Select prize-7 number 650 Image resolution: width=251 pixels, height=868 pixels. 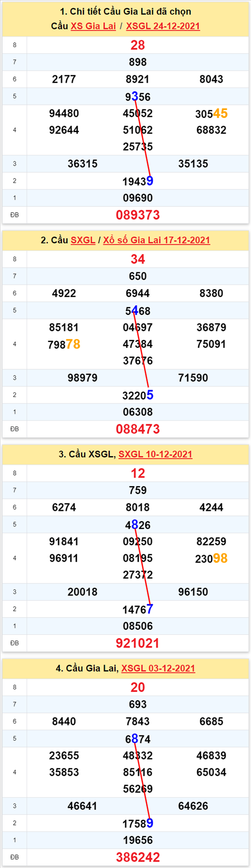pyautogui.click(x=138, y=277)
